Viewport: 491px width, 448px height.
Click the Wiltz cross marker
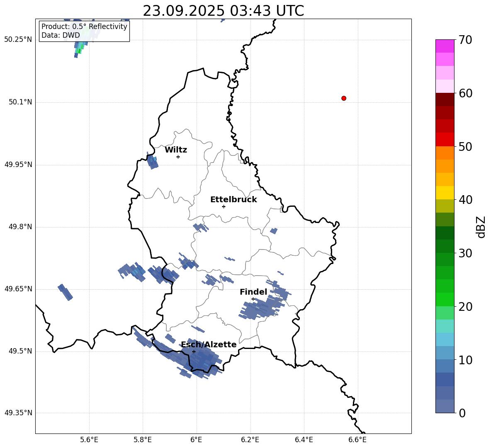pyautogui.click(x=178, y=157)
